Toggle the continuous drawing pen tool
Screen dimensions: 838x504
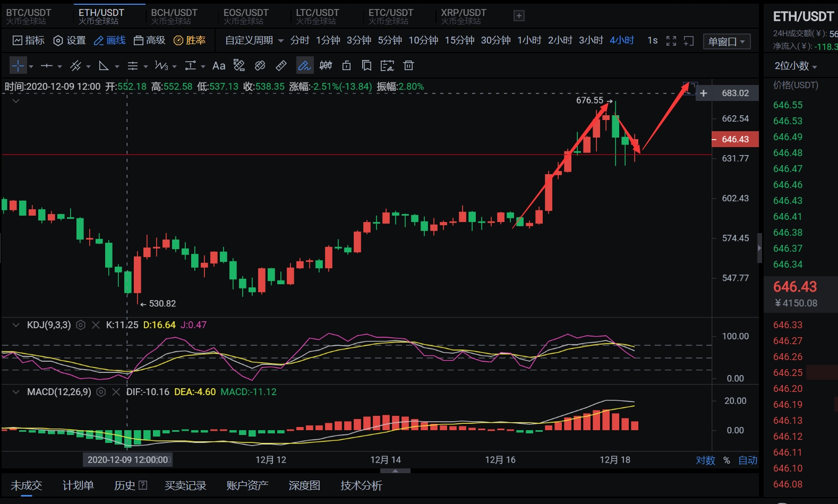pos(304,66)
